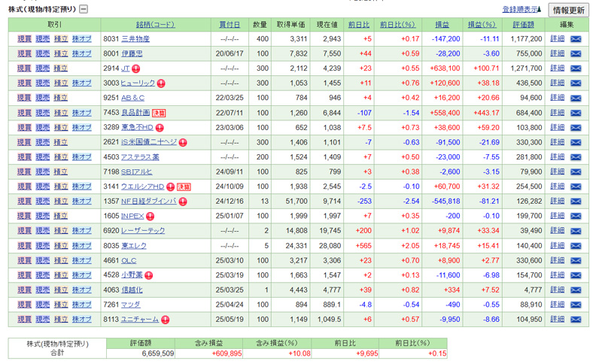Image resolution: width=602 pixels, height=364 pixels.
Task: Open 信越化 stock link
Action: tap(132, 290)
